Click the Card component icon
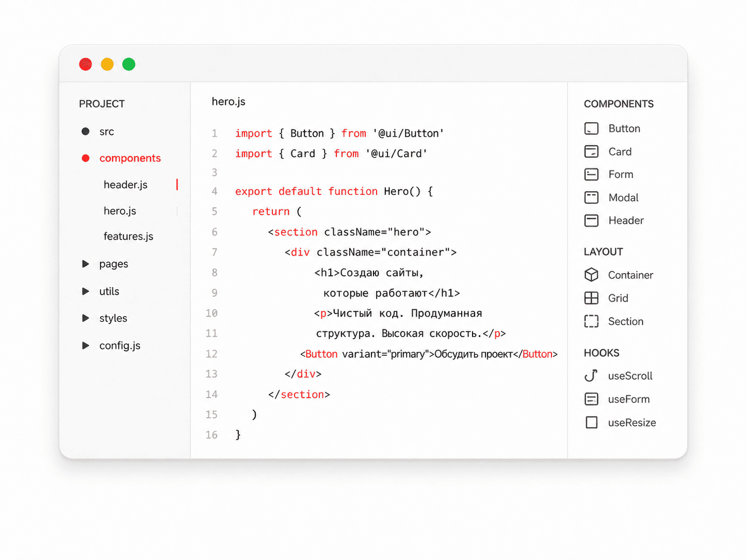This screenshot has width=747, height=560. 591,152
